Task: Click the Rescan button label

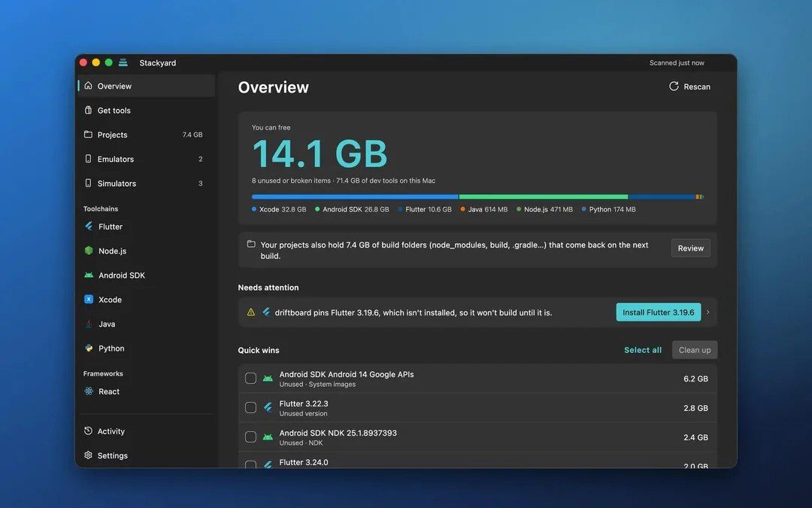Action: (696, 87)
